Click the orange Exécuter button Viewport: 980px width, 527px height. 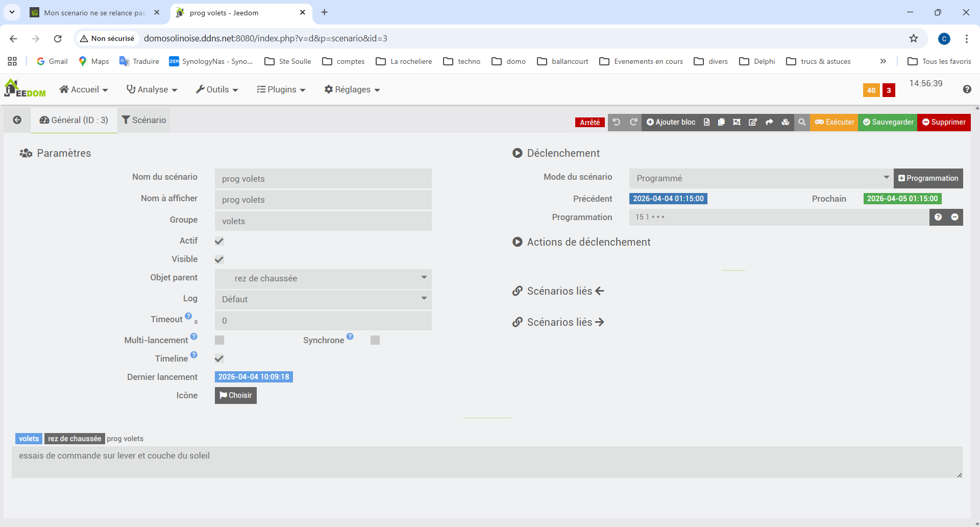[834, 122]
